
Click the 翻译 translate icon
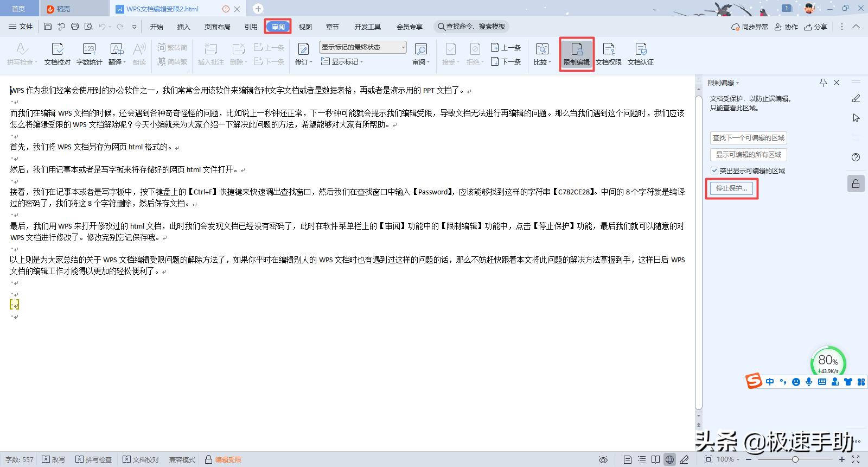[116, 49]
